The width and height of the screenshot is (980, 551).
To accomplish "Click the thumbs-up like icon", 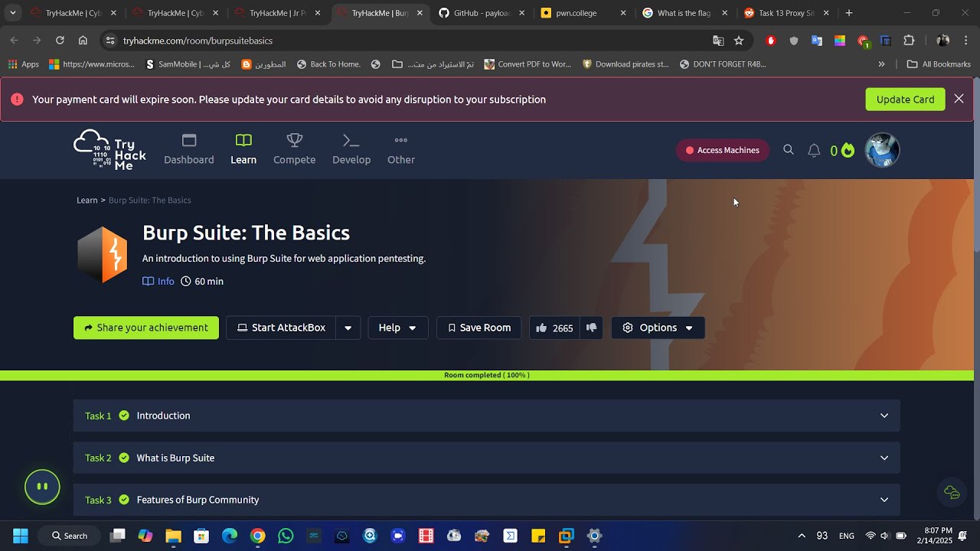I will 541,328.
